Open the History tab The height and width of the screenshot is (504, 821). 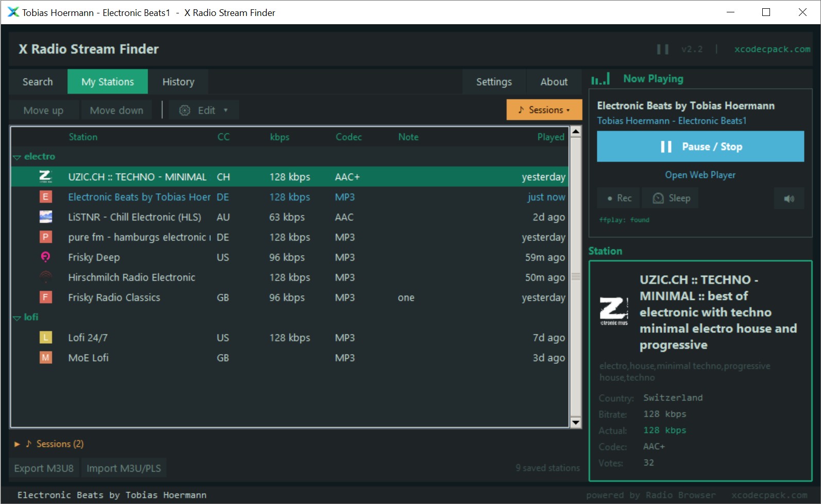(x=178, y=82)
